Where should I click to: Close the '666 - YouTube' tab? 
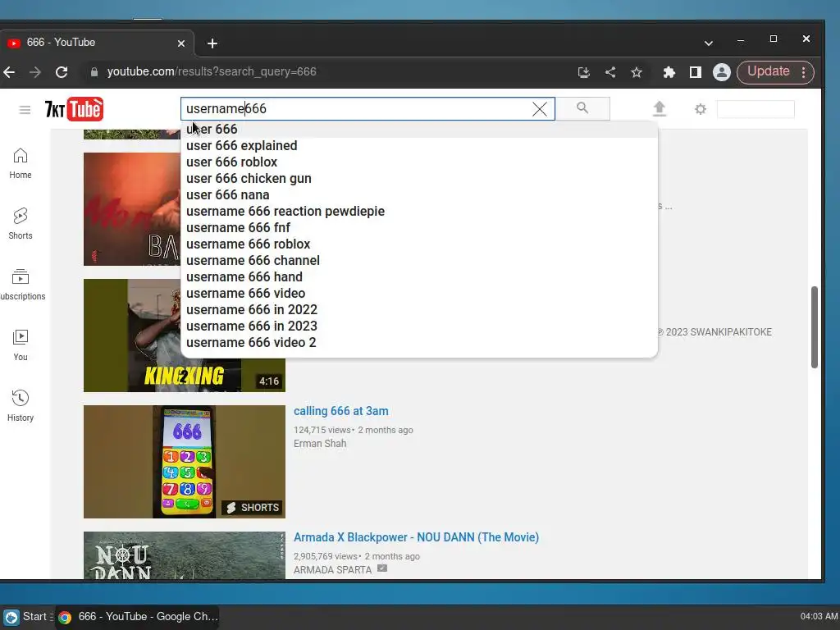181,43
